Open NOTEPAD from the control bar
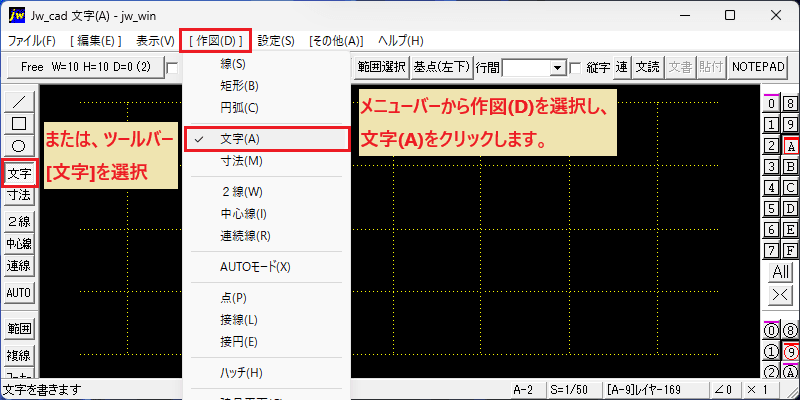The width and height of the screenshot is (800, 400). 758,67
